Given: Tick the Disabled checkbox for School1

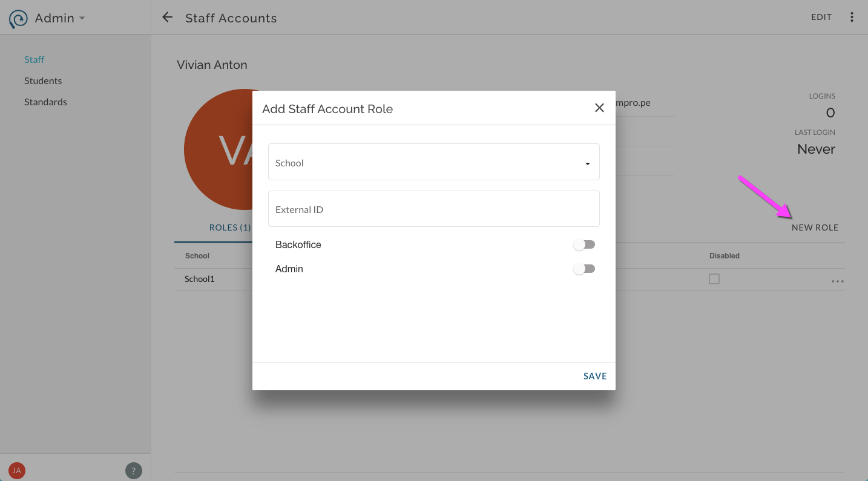Looking at the screenshot, I should [x=714, y=279].
